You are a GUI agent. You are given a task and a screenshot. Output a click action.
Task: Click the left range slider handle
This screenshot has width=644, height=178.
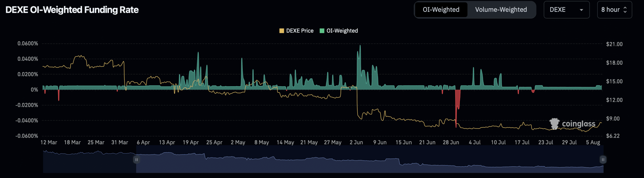137,160
